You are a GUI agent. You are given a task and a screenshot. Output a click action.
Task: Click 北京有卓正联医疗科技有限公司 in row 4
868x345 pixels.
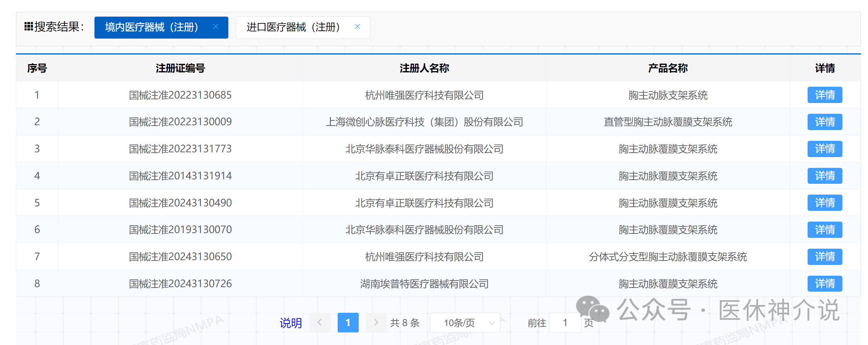(424, 176)
